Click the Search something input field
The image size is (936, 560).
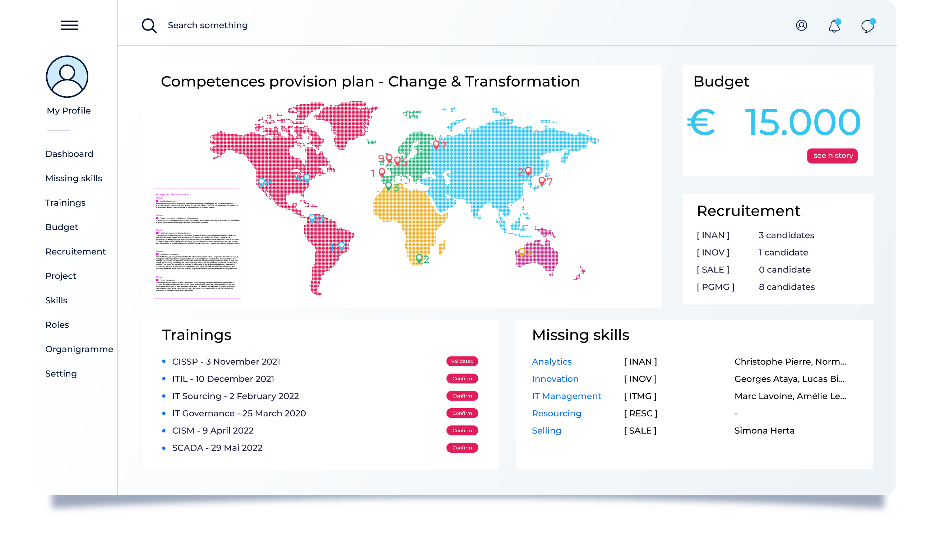(208, 25)
